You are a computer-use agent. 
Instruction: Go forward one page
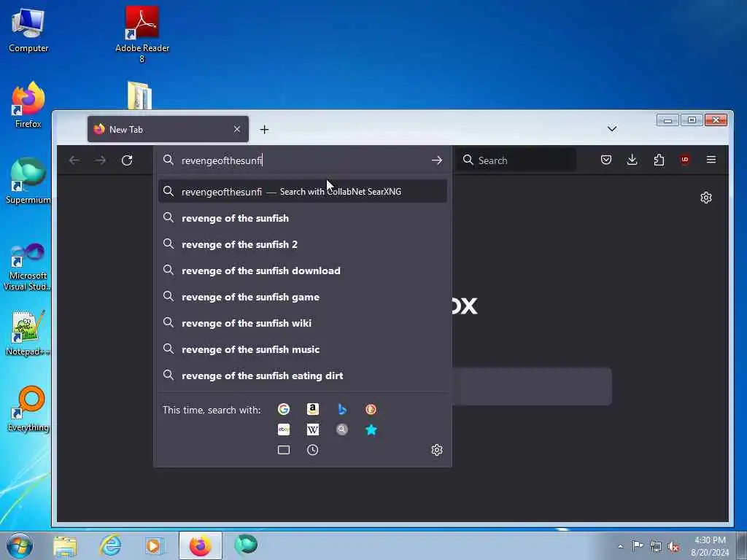point(101,160)
